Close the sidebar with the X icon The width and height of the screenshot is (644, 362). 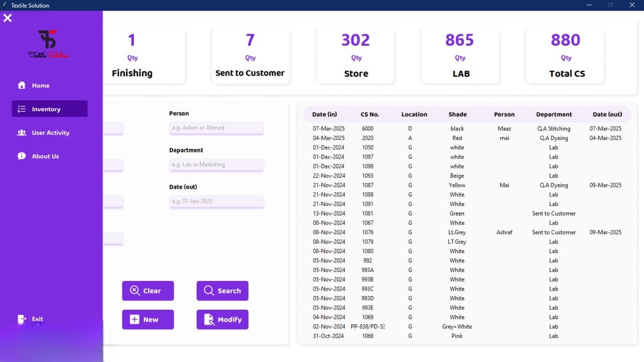pyautogui.click(x=8, y=18)
